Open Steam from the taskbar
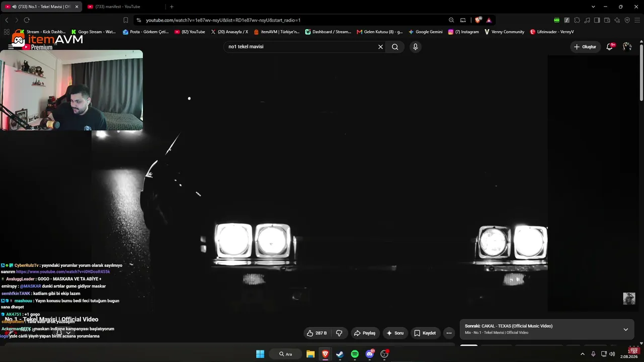This screenshot has height=362, width=644. point(340,354)
